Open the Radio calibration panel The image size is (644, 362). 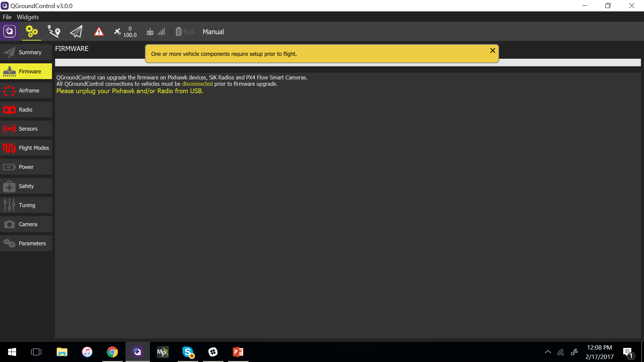(x=25, y=110)
